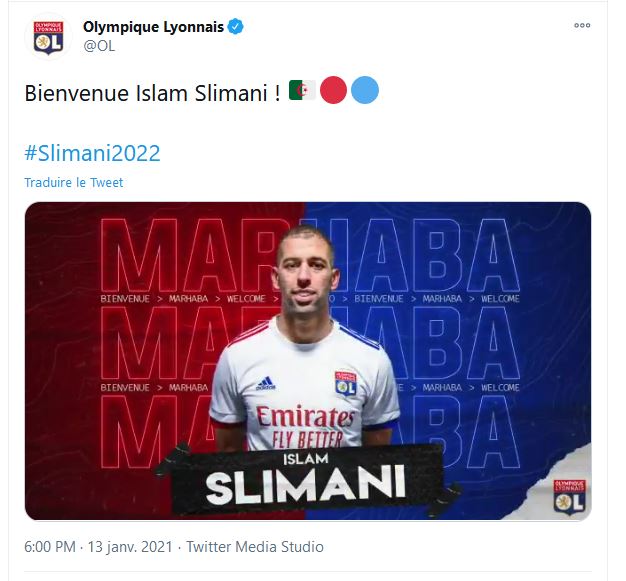Click the OL crest on the jersey
This screenshot has height=581, width=626.
[346, 383]
